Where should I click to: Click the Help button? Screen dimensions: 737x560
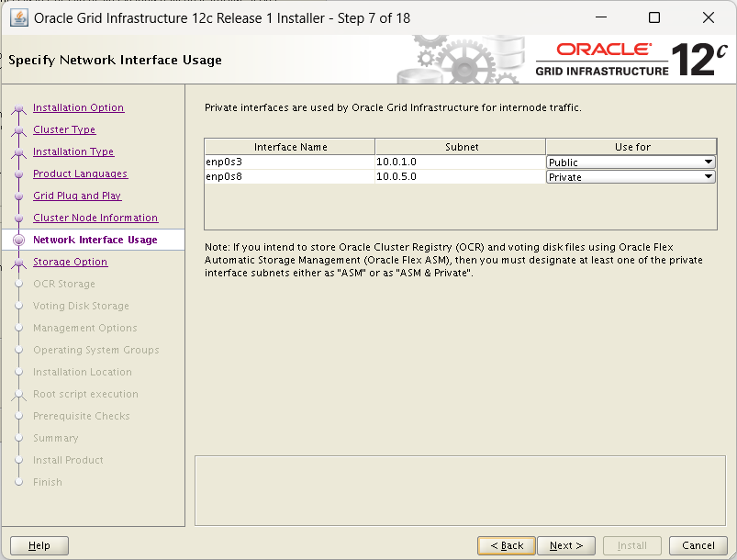[x=39, y=545]
